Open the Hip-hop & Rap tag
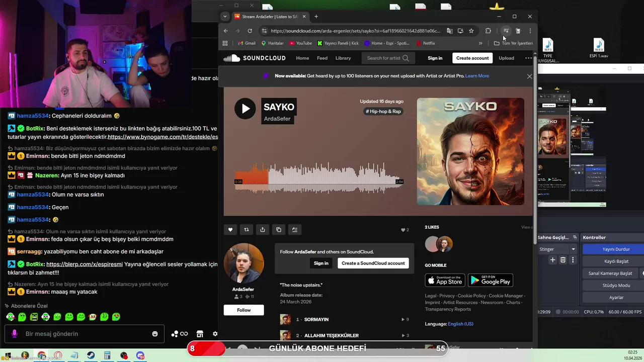 coord(383,111)
